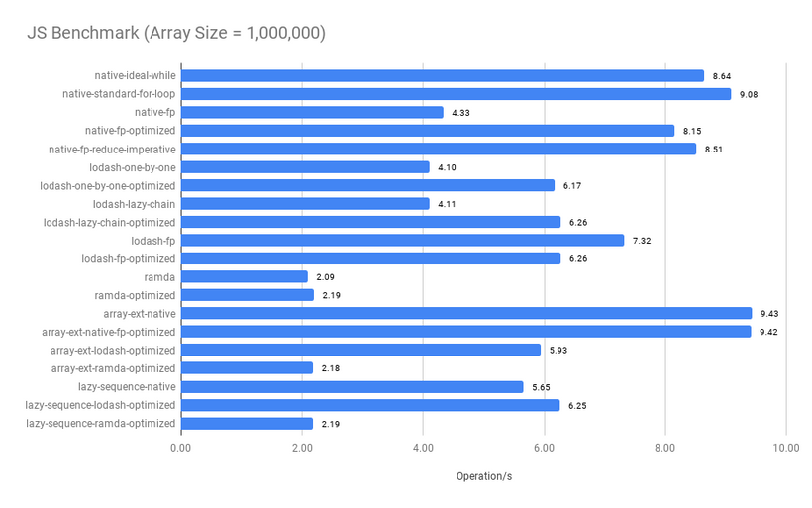Select the lazy-sequence-ramda-optimized bar

point(247,423)
